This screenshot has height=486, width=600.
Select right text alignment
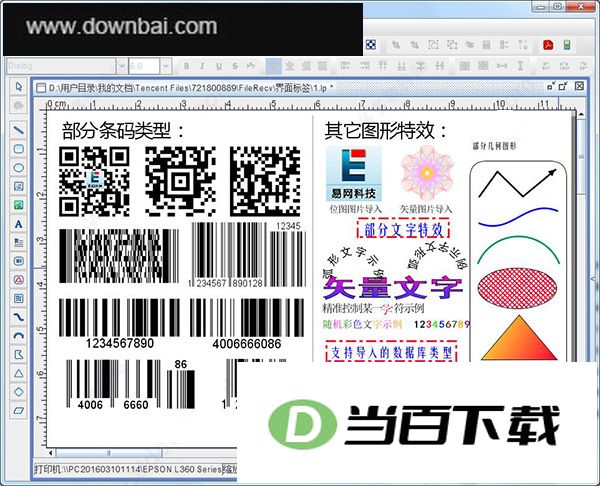pos(306,66)
